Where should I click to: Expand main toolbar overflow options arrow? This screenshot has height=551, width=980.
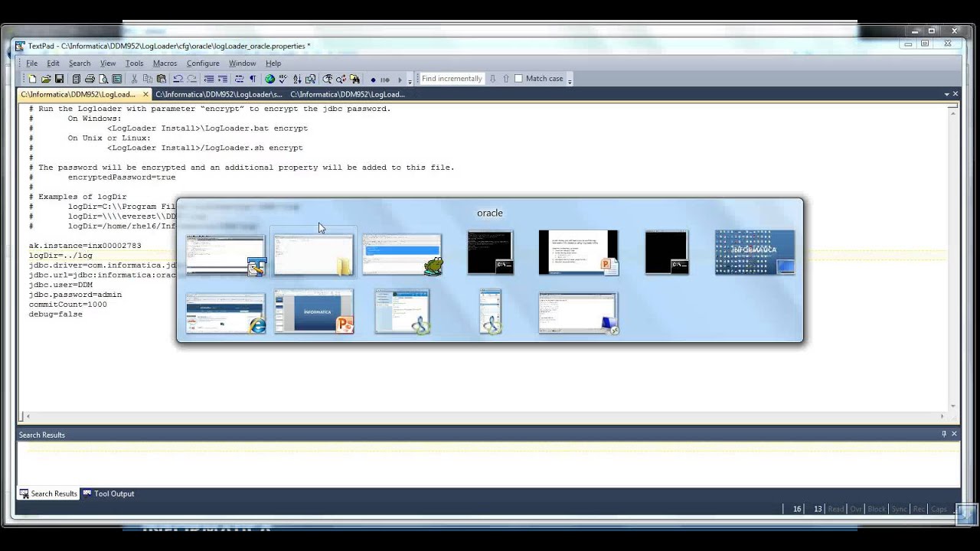[x=410, y=80]
